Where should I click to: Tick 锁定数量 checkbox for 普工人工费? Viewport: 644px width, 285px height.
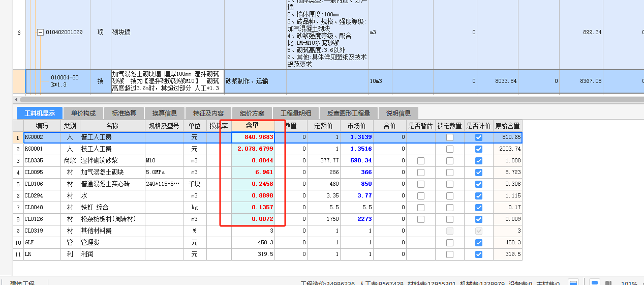tap(450, 137)
